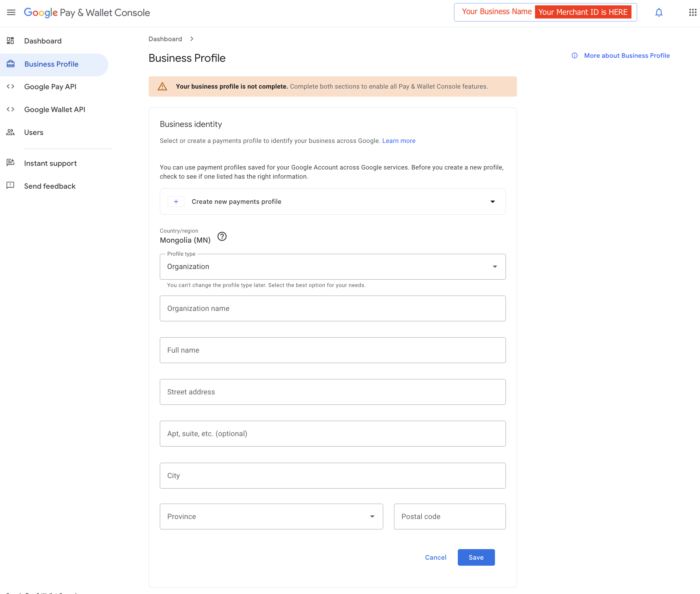Viewport: 700px width, 594px height.
Task: Click More about Business Profile link
Action: click(x=626, y=55)
